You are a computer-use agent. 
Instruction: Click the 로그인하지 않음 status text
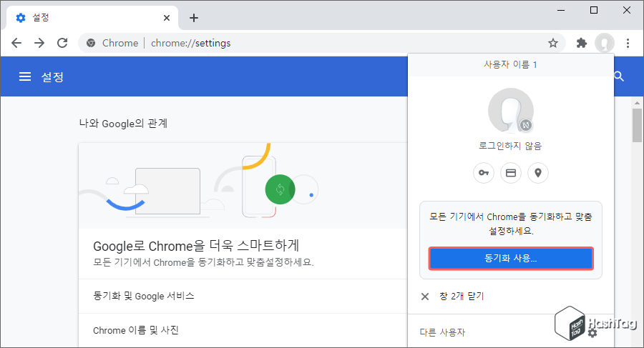coord(510,146)
